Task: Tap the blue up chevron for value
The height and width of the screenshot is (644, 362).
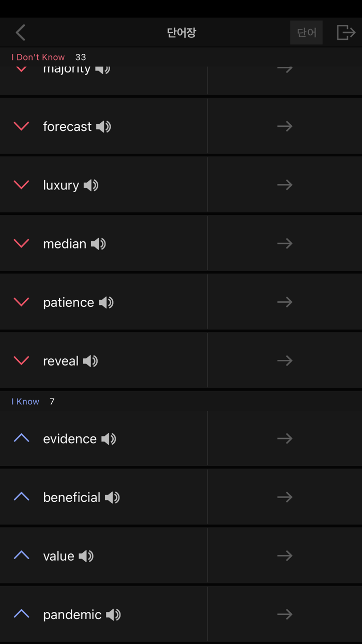Action: tap(21, 555)
